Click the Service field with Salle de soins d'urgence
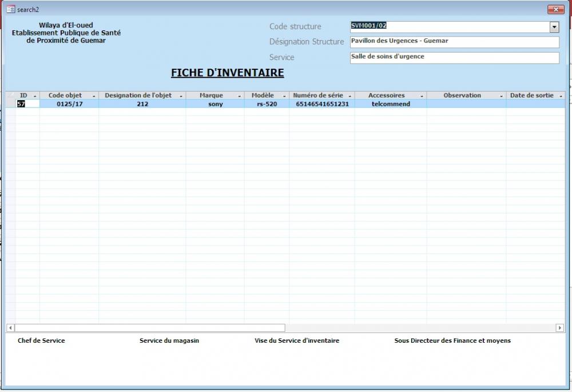The width and height of the screenshot is (572, 392). 455,58
